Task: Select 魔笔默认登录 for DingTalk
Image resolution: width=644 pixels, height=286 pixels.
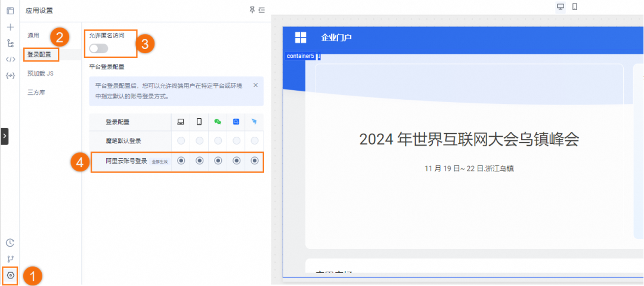Action: (x=255, y=141)
